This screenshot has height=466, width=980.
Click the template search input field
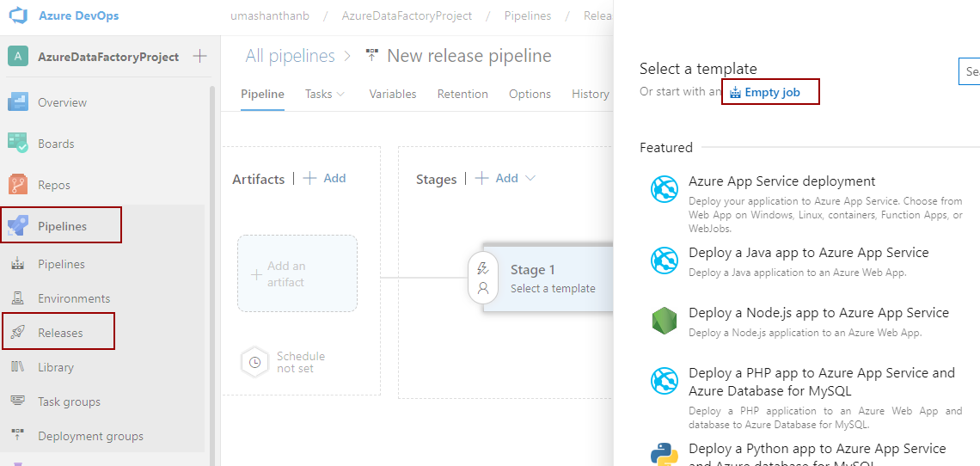pos(970,71)
